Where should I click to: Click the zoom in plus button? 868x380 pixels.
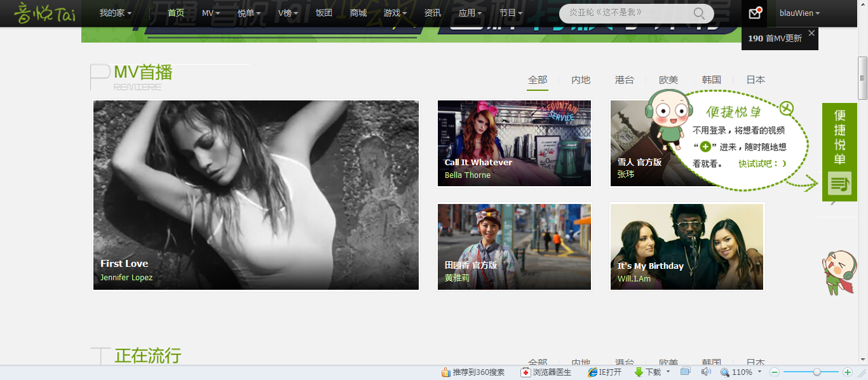tap(847, 372)
